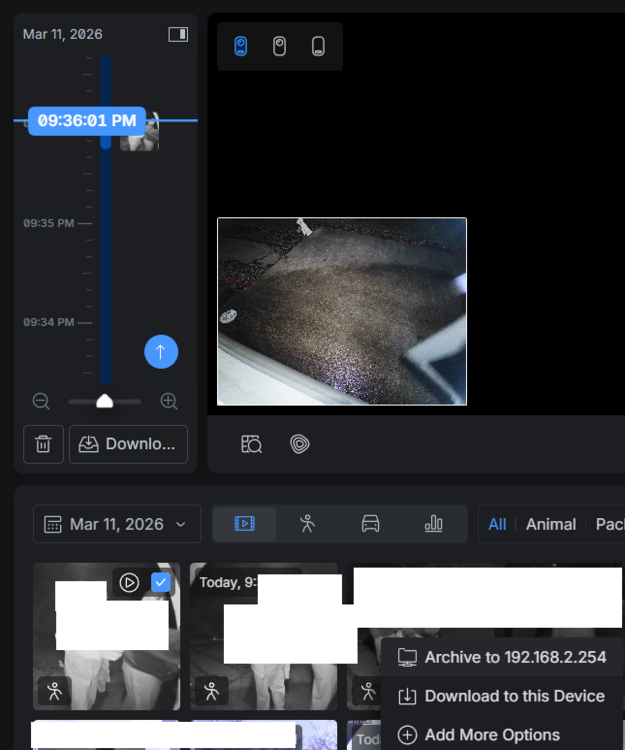The image size is (625, 750).
Task: Delete recording using trash button
Action: click(44, 444)
